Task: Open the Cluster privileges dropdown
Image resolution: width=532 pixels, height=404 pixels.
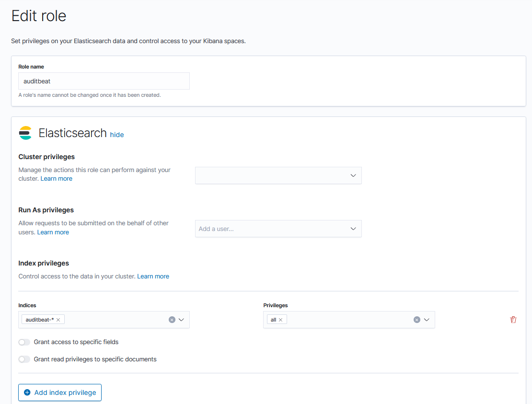Action: point(278,175)
